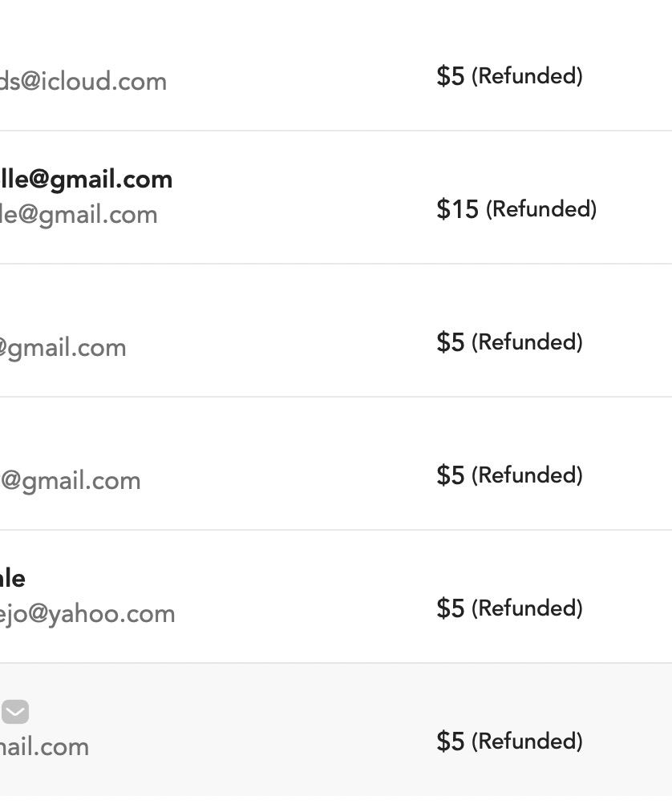Image resolution: width=672 pixels, height=808 pixels.
Task: Open the bold customer name ending in 'ale'
Action: [x=12, y=578]
